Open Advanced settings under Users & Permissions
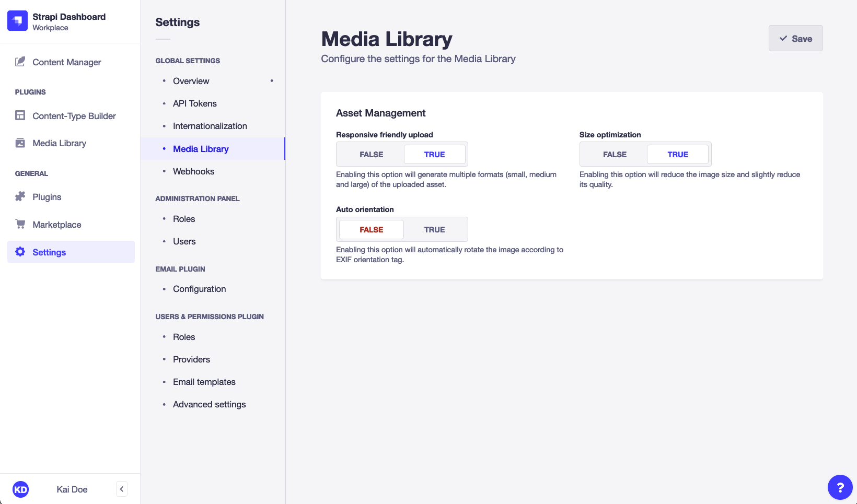 point(209,404)
